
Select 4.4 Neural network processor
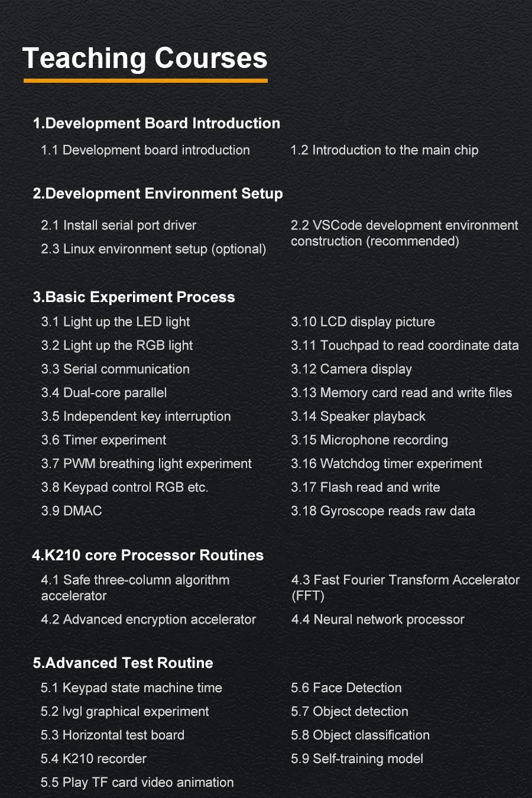click(x=378, y=619)
